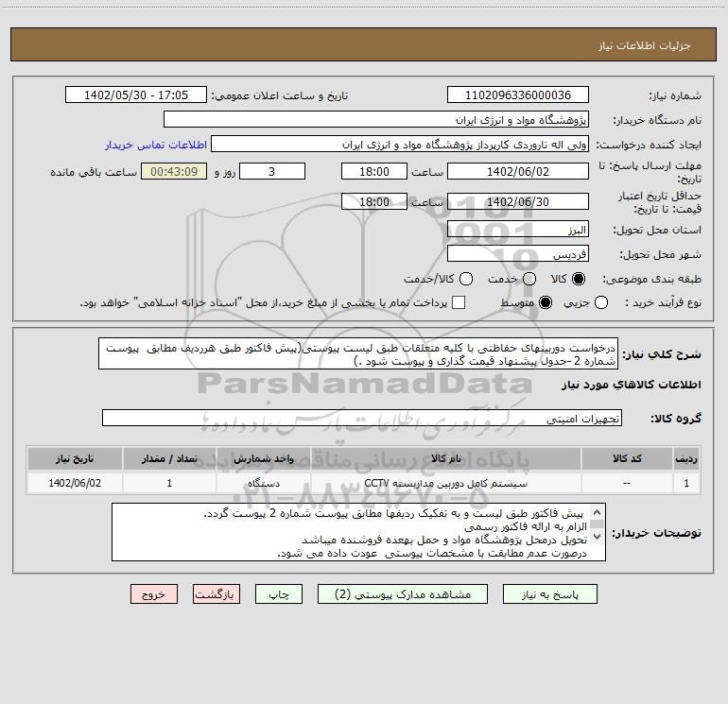Tick the اسناد خزانه اسلامی payment checkbox
This screenshot has width=728, height=704.
pos(459,302)
